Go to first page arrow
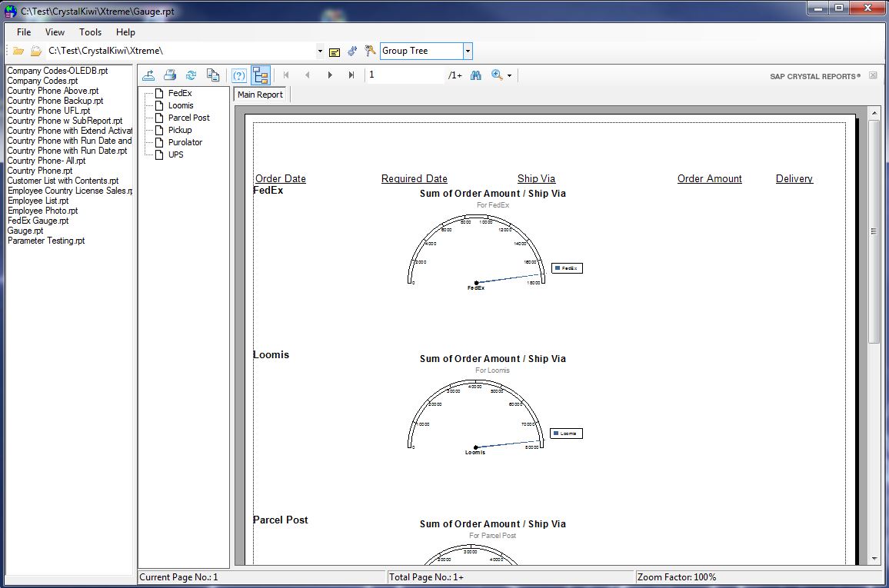This screenshot has width=889, height=588. (286, 75)
